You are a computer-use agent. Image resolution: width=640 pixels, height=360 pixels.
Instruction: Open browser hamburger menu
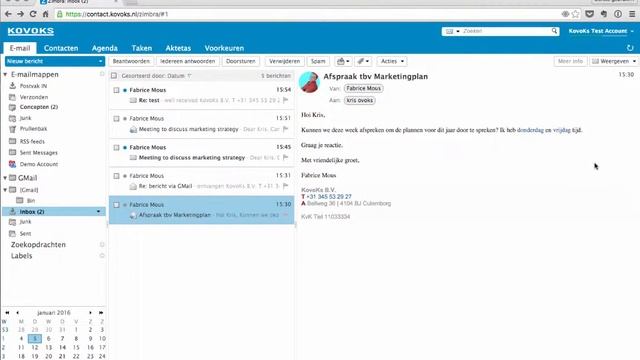click(632, 14)
